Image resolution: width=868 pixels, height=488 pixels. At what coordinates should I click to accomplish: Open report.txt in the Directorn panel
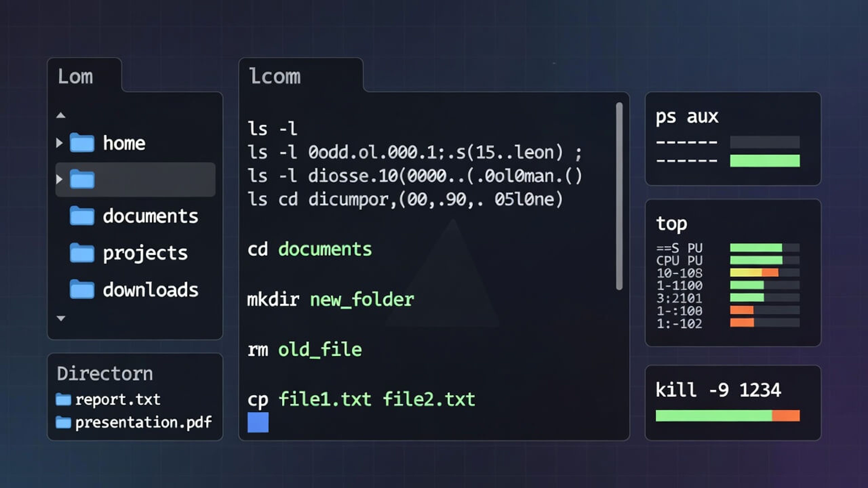(x=118, y=400)
